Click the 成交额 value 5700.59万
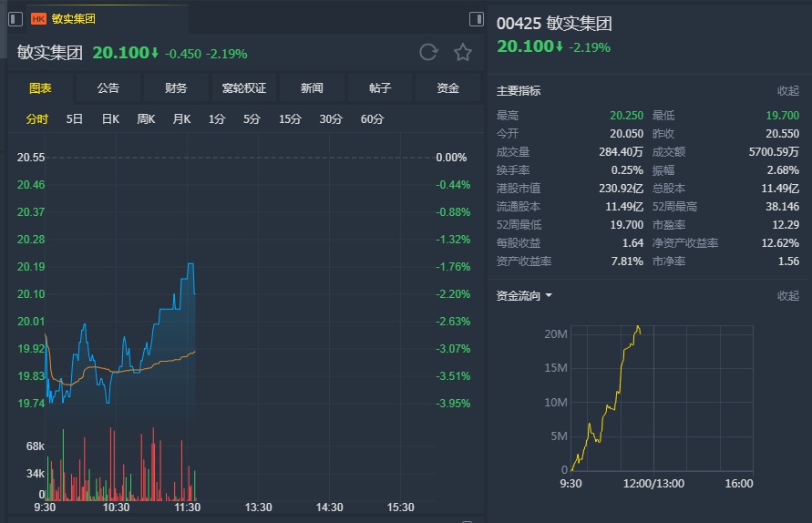Viewport: 812px width, 523px height. (775, 152)
